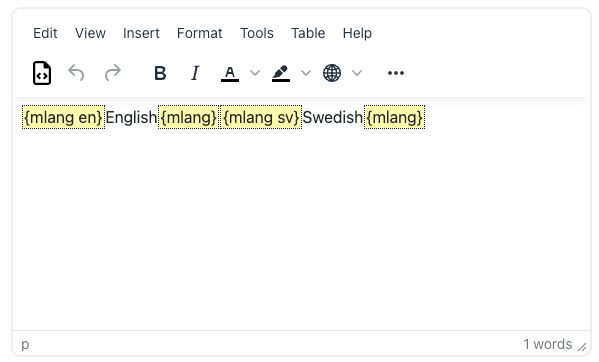
Task: Click the Redo arrow
Action: [x=113, y=73]
